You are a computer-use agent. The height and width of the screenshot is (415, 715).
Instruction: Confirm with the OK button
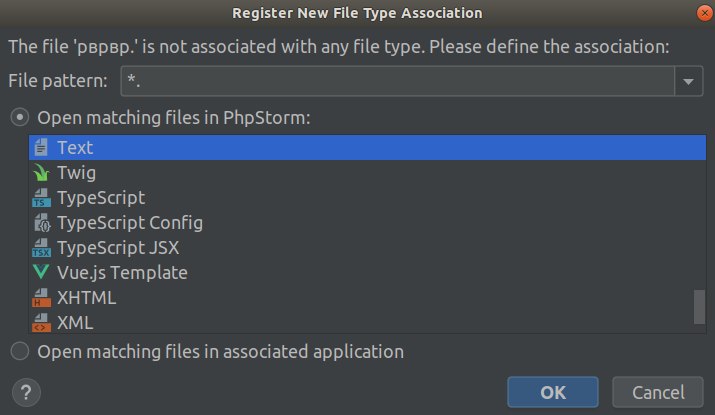553,392
